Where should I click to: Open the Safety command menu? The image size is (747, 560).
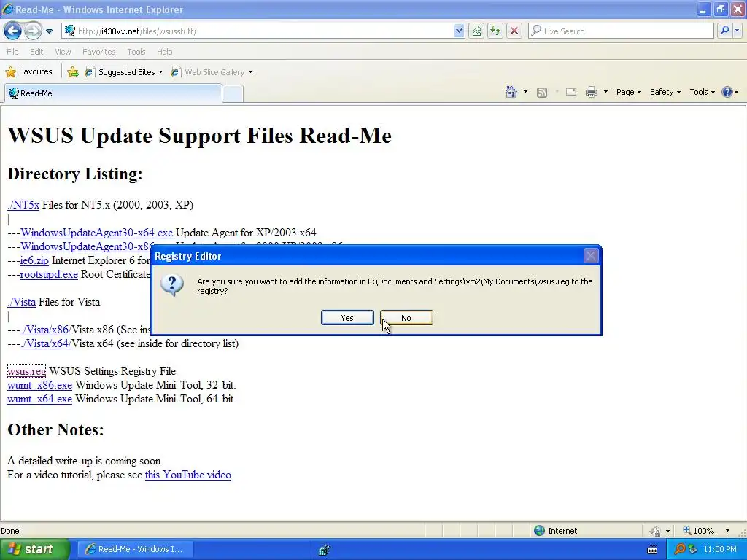pyautogui.click(x=665, y=92)
